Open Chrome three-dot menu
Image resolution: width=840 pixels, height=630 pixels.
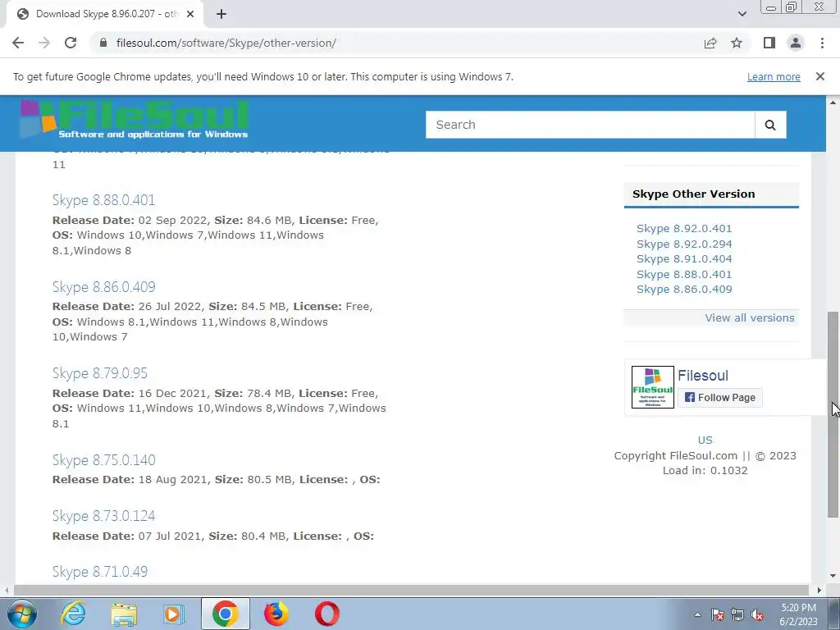click(822, 43)
